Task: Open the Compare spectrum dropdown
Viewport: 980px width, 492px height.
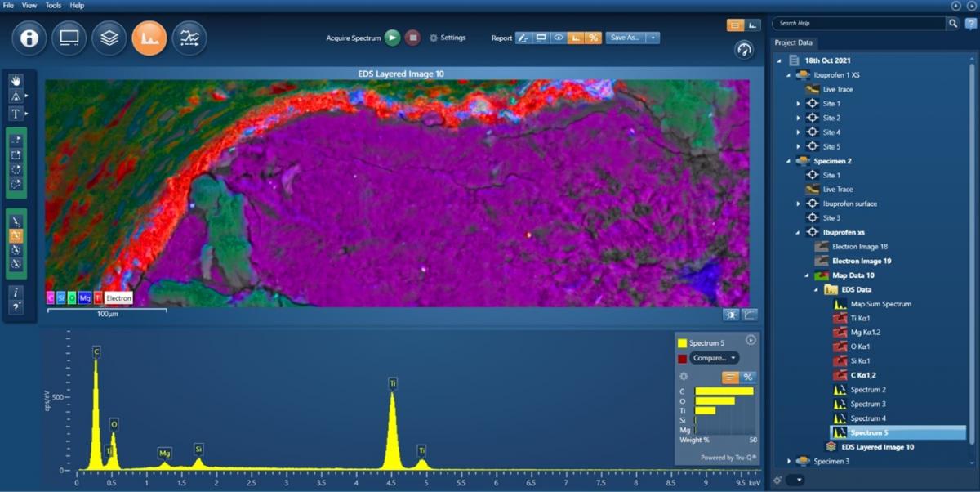Action: click(x=715, y=358)
